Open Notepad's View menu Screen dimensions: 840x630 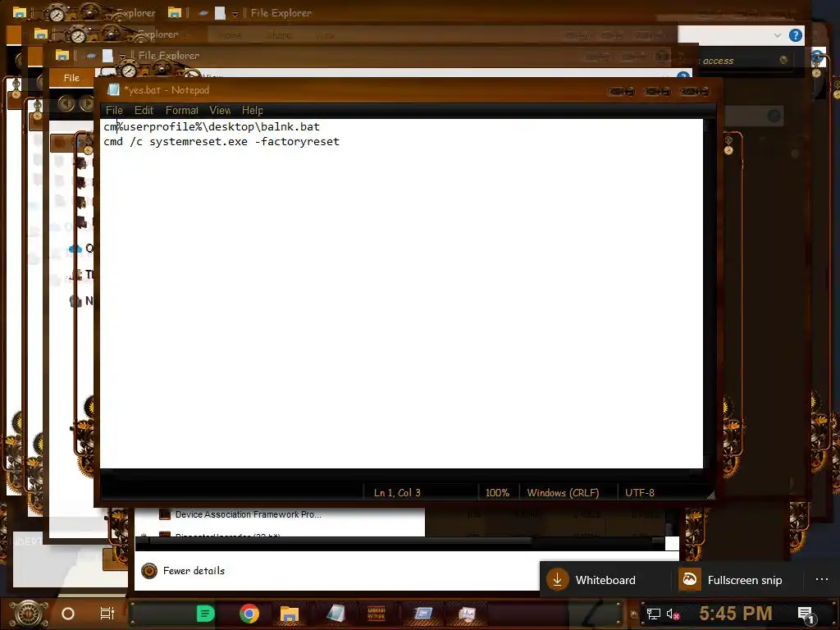tap(220, 111)
